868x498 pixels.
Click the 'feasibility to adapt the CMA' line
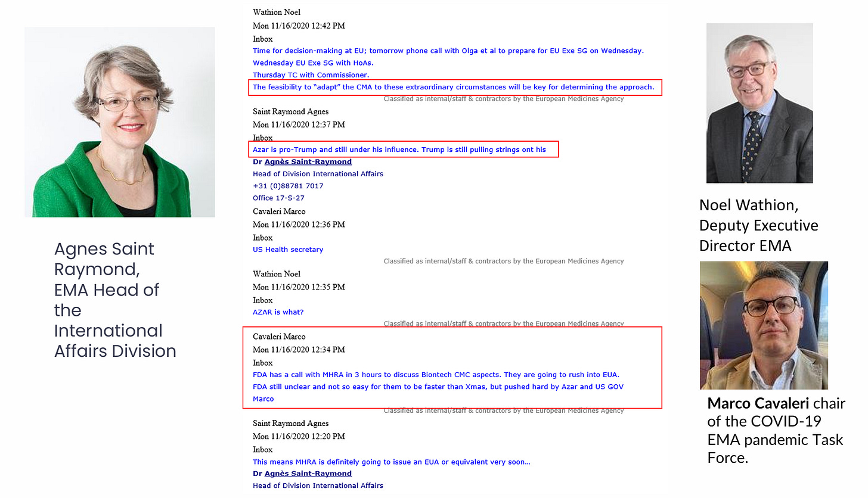pos(454,87)
